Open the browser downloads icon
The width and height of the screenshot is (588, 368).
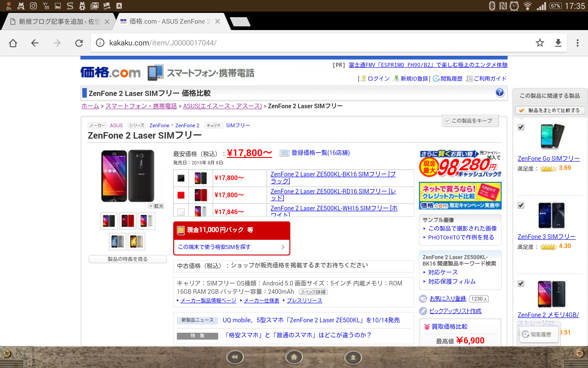pos(558,43)
